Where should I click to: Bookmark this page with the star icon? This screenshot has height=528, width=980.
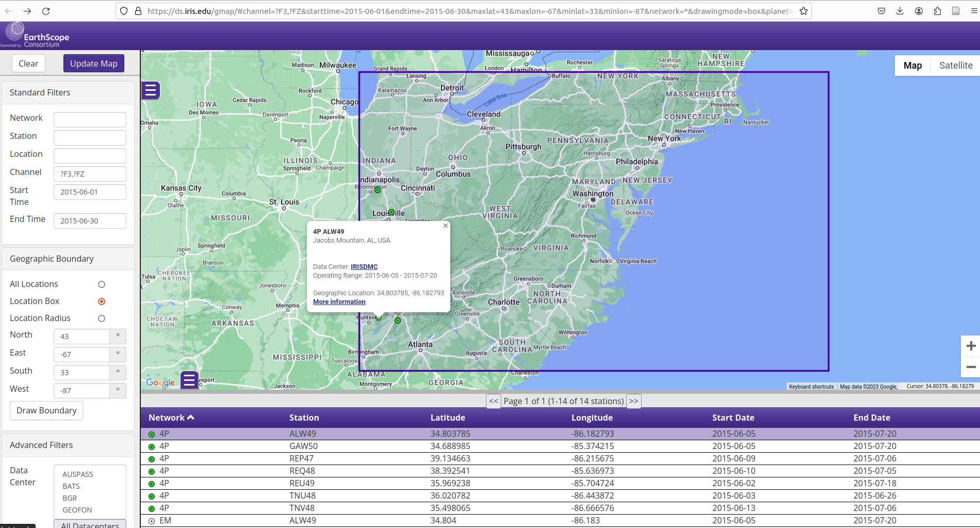[804, 11]
